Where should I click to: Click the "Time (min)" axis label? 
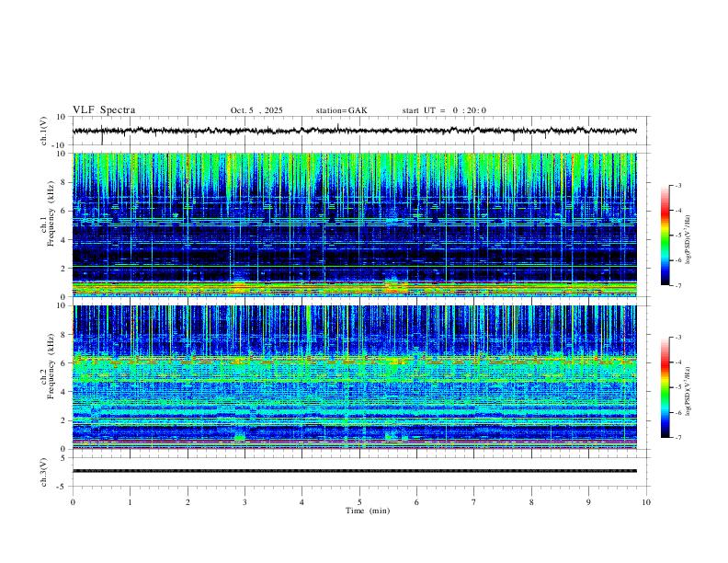368,511
